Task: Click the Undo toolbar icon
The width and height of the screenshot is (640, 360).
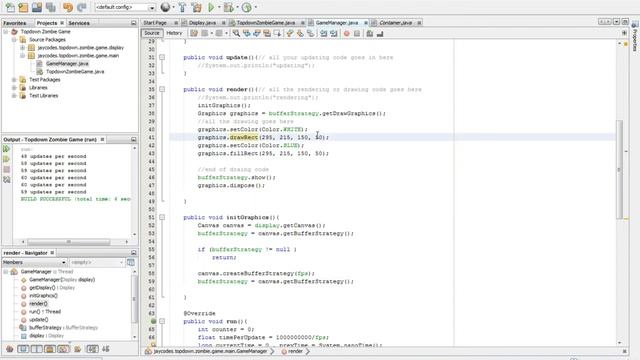Action: [x=68, y=7]
